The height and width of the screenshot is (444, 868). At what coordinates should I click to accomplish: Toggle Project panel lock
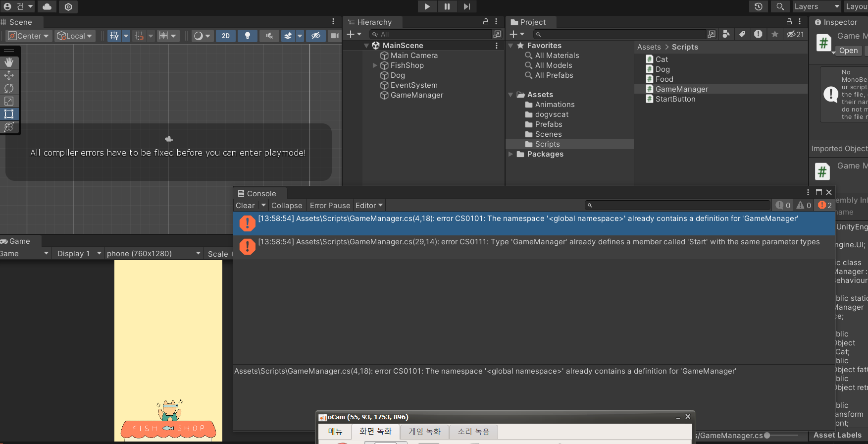[x=789, y=22]
